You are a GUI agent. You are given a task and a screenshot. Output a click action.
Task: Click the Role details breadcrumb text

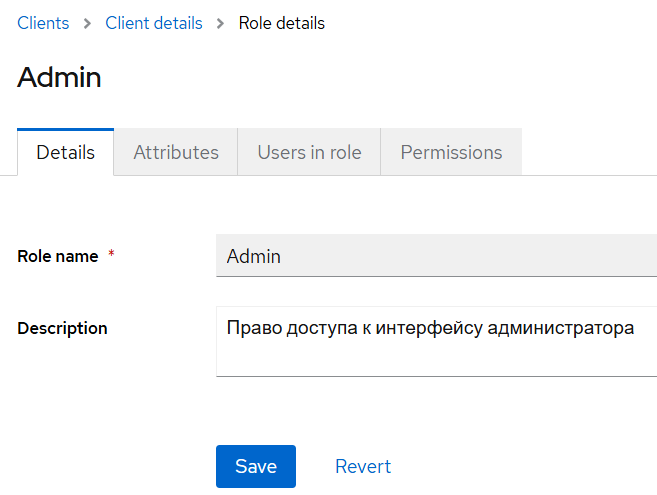pyautogui.click(x=281, y=23)
